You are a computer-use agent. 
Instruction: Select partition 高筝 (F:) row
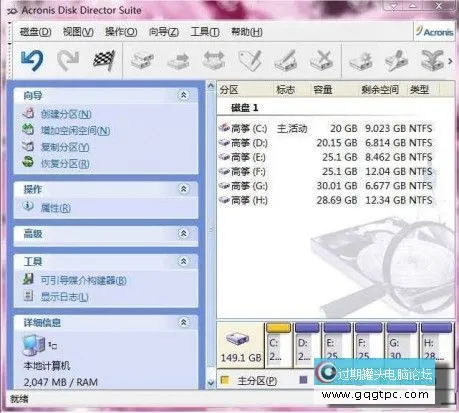click(327, 171)
